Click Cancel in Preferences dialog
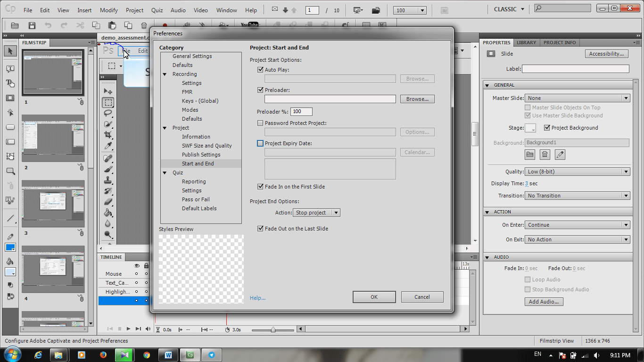The height and width of the screenshot is (362, 644). click(422, 297)
